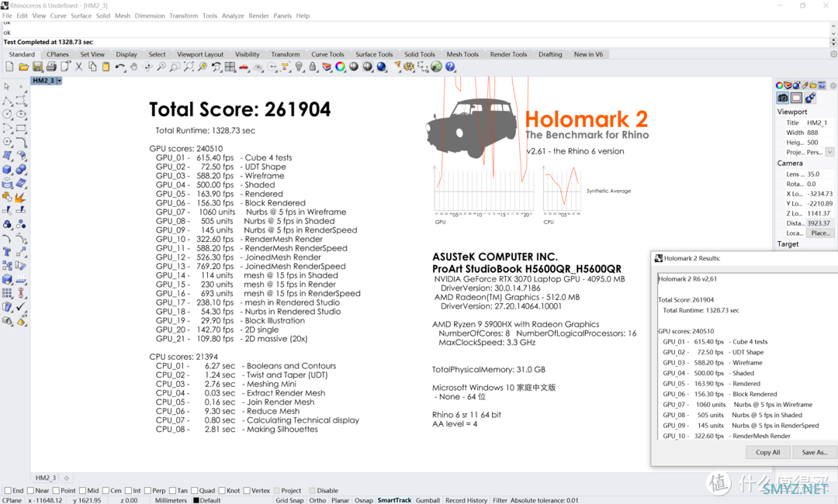Toggle Grid Snap in the status bar
838x504 pixels.
[289, 500]
